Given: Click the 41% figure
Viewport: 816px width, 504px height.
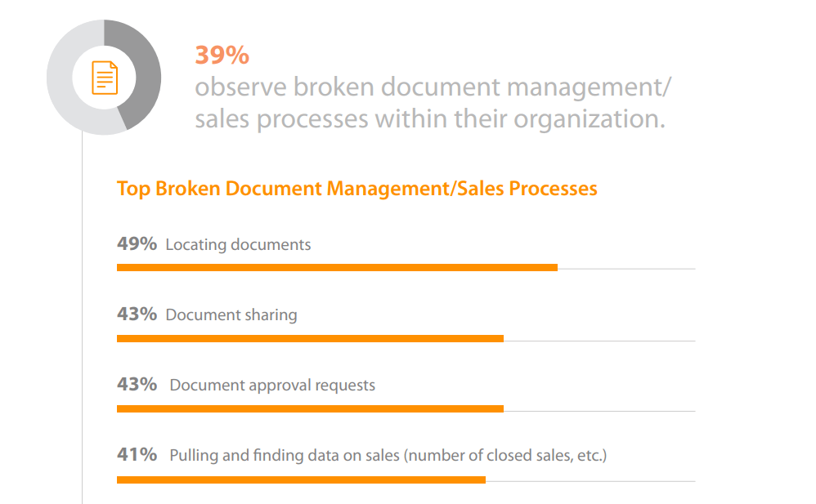Looking at the screenshot, I should 137,454.
